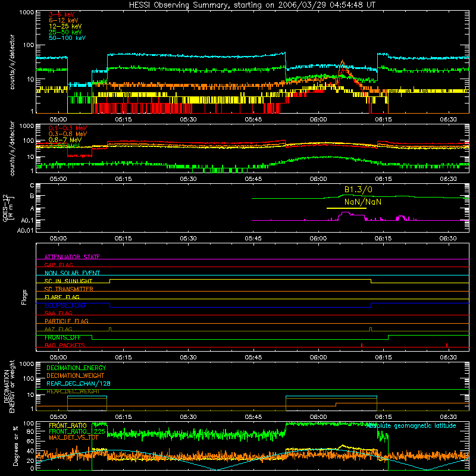The width and height of the screenshot is (476, 476).
Task: Click the BAD_PACKETS red tick near 06:30
Action: (x=447, y=345)
